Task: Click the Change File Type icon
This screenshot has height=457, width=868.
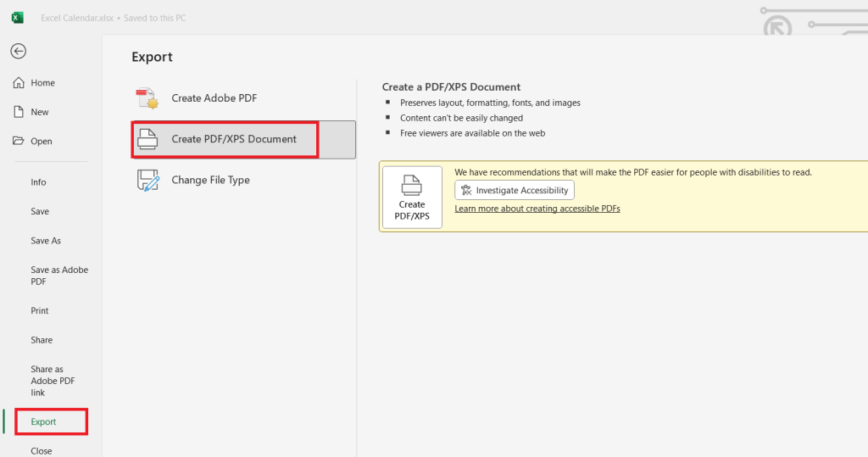Action: pos(148,180)
